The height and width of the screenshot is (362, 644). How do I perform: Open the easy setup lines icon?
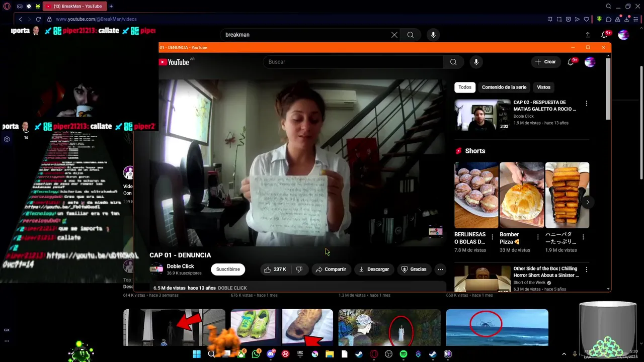pyautogui.click(x=636, y=19)
